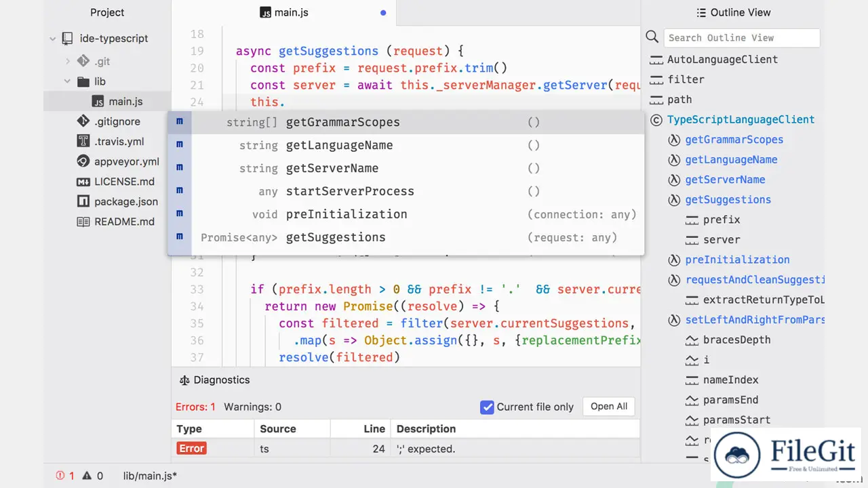Image resolution: width=868 pixels, height=488 pixels.
Task: Switch to the Project panel tab
Action: click(x=107, y=12)
